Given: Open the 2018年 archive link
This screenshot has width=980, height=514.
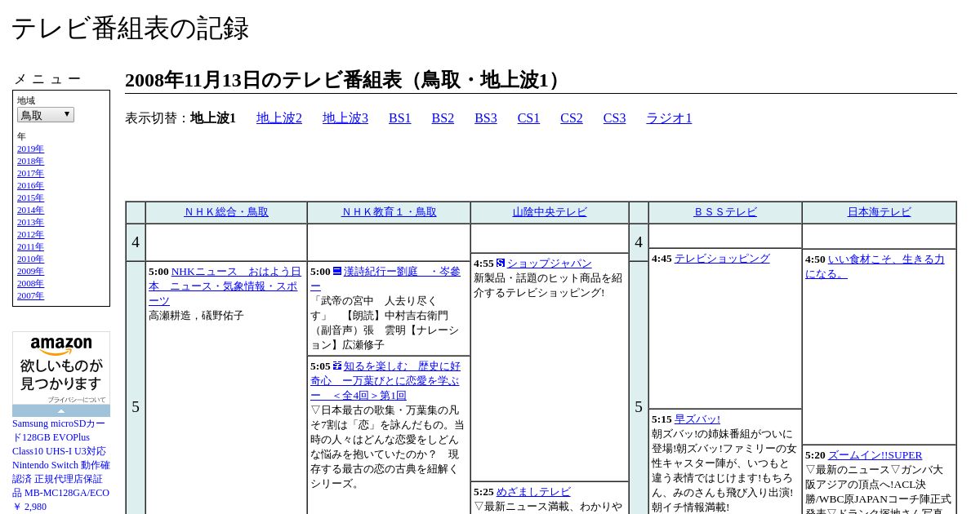Looking at the screenshot, I should [30, 161].
